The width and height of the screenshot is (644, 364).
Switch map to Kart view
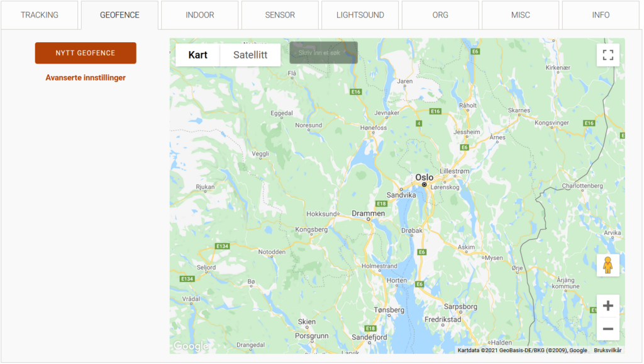click(x=197, y=55)
